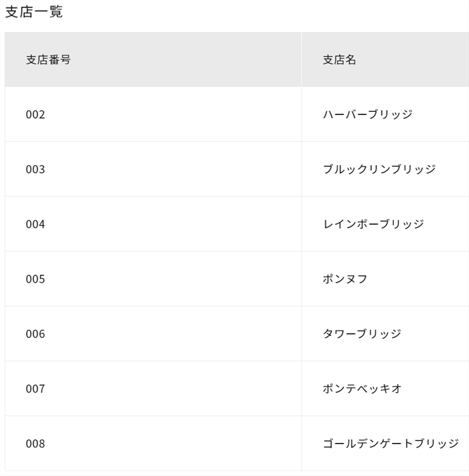
Task: Click the 支店名 column header
Action: tap(340, 60)
